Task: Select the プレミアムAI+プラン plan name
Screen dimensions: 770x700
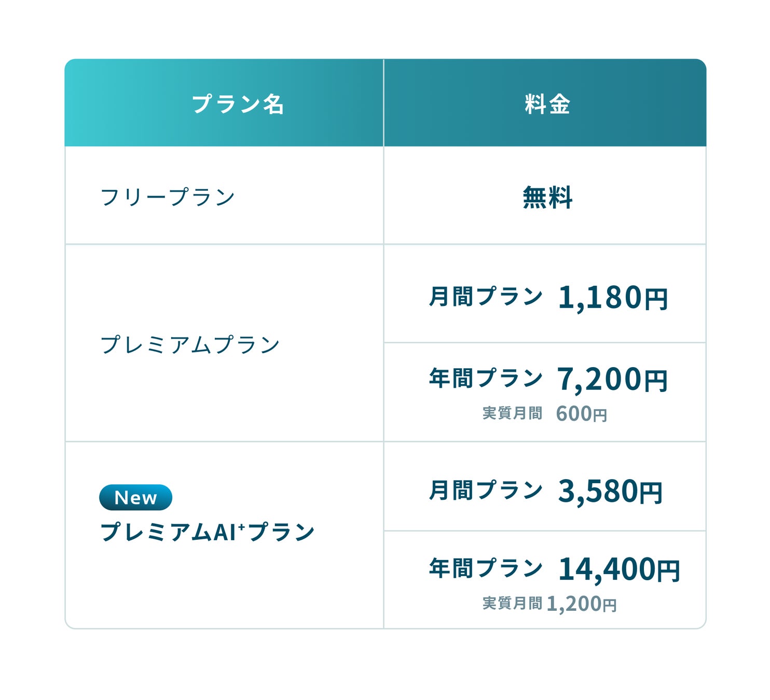Action: 208,532
